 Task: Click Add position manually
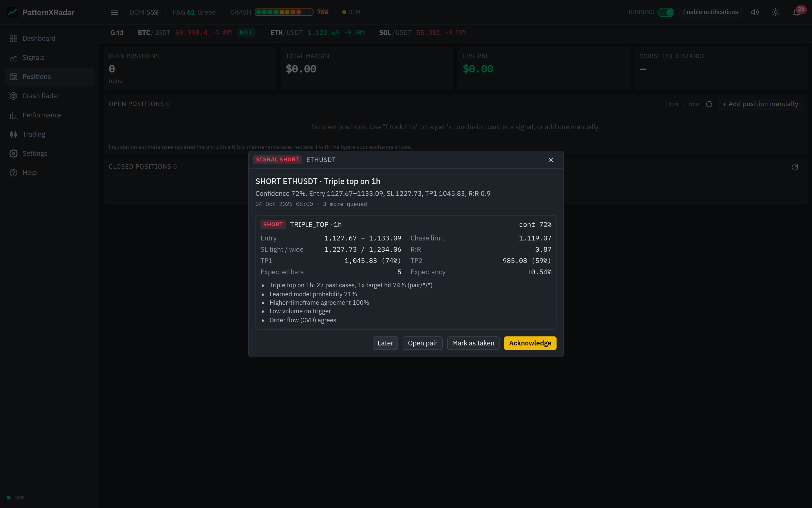click(x=760, y=104)
